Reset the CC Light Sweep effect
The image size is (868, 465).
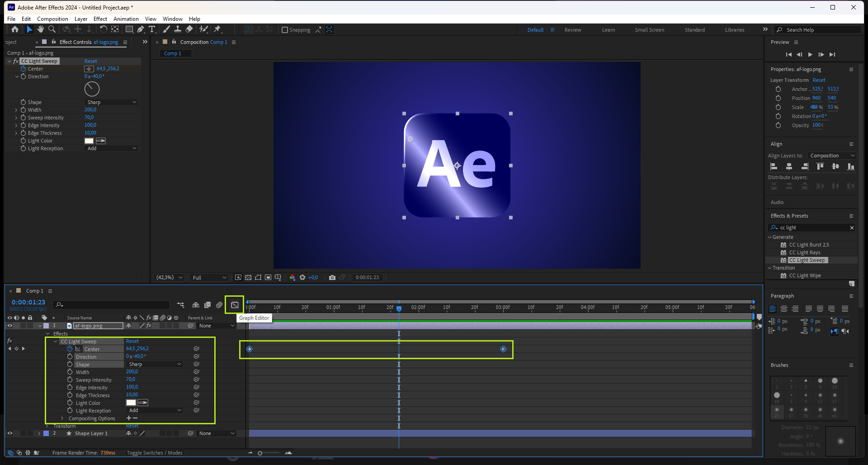coord(90,61)
